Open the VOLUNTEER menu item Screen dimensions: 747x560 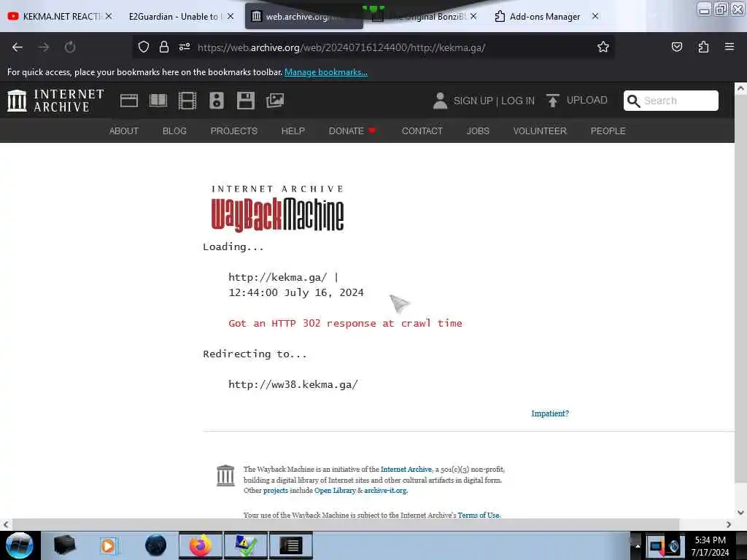click(540, 131)
